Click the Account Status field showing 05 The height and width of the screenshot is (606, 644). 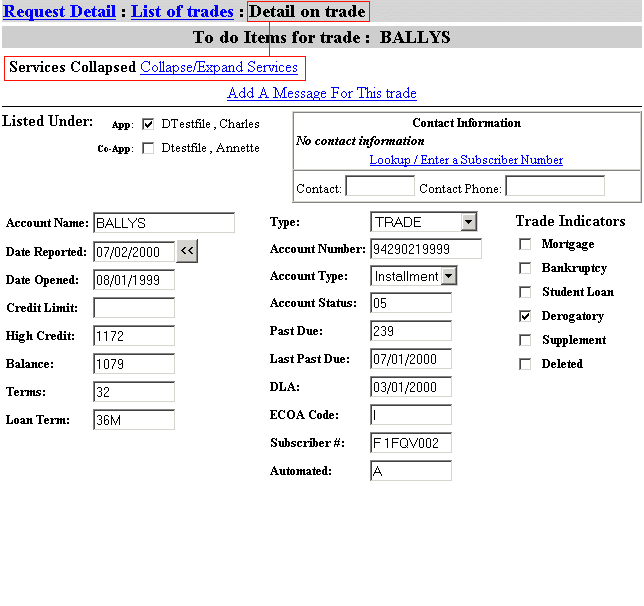411,303
